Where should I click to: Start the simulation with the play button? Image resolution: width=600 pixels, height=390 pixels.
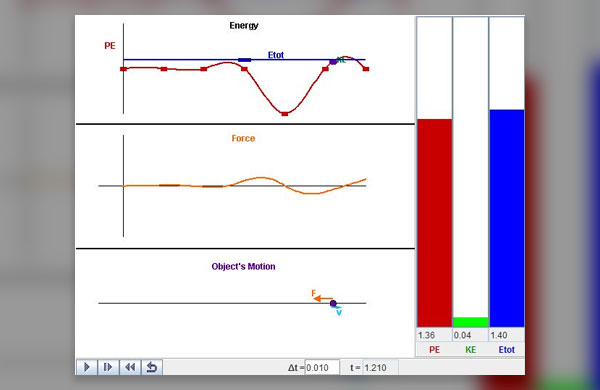click(87, 367)
